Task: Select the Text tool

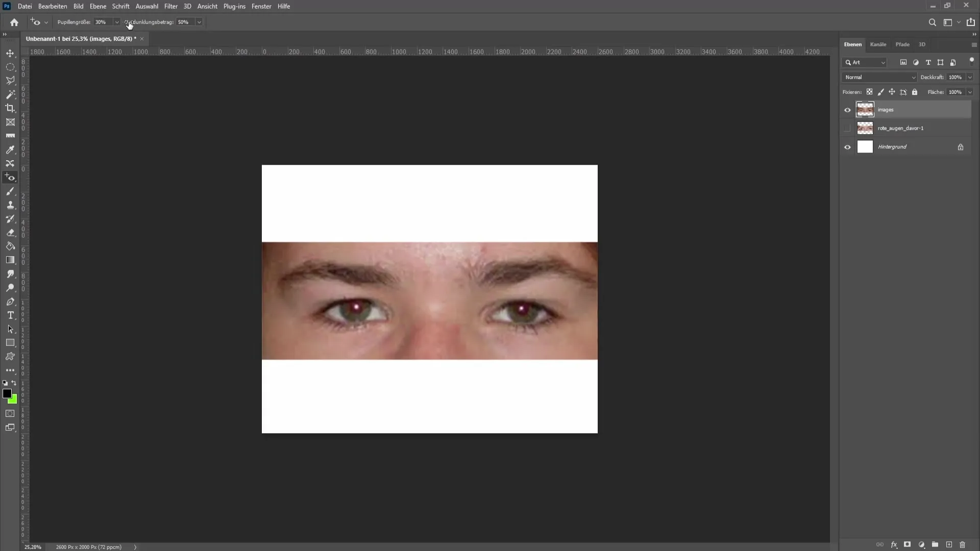Action: click(x=10, y=315)
